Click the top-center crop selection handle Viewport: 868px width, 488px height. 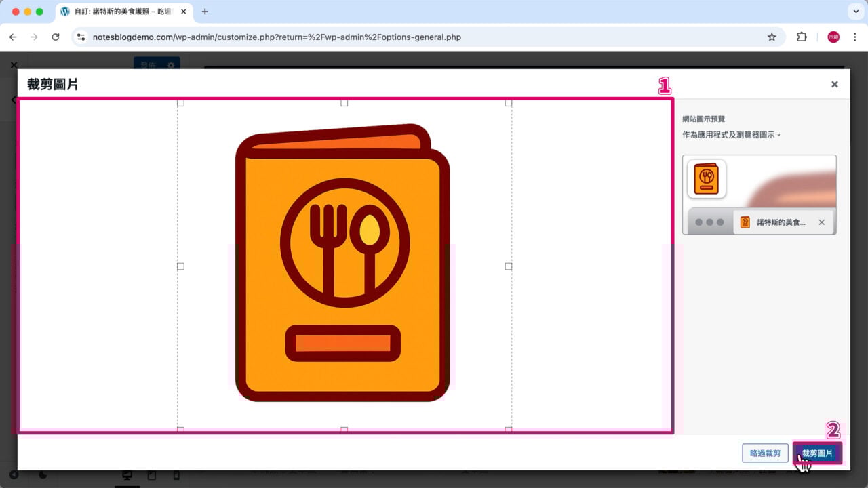pos(344,103)
